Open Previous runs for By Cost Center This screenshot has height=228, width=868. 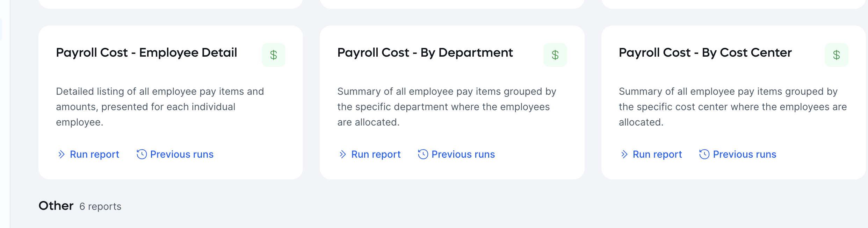point(738,154)
